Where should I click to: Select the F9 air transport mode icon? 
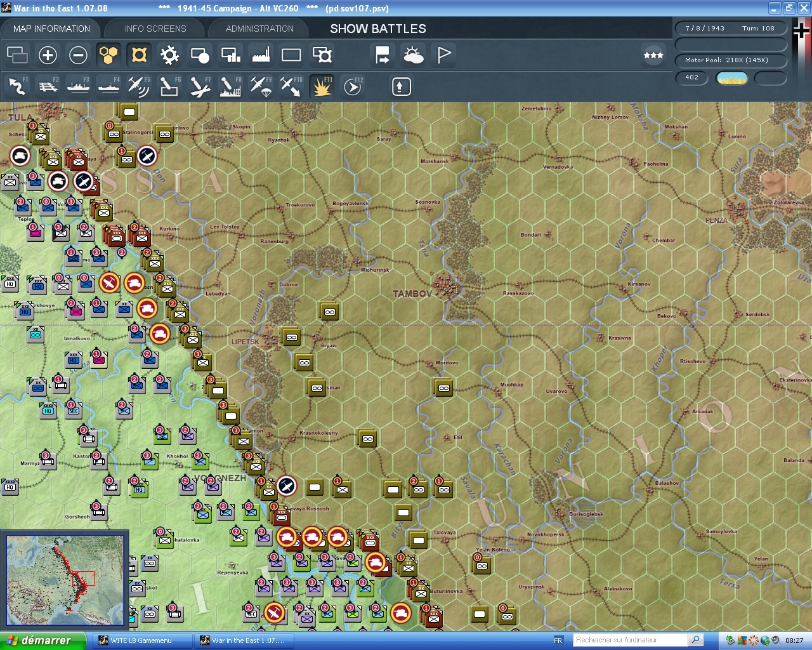click(261, 86)
